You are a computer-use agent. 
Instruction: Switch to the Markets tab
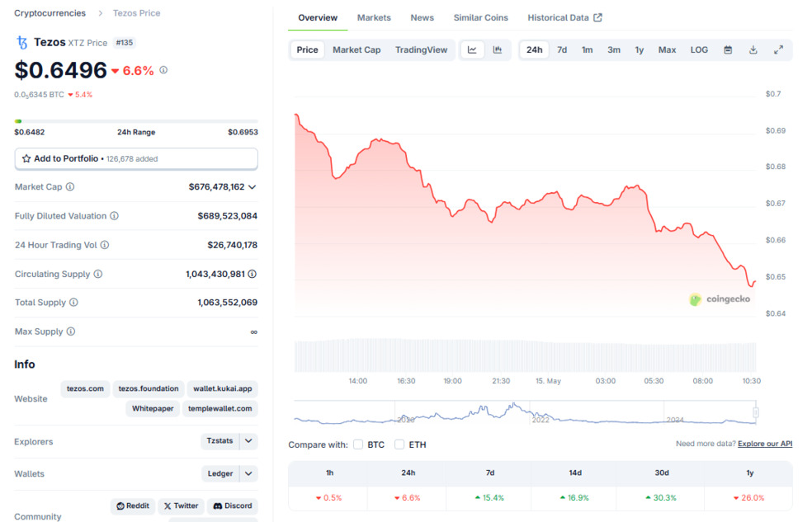coord(374,17)
